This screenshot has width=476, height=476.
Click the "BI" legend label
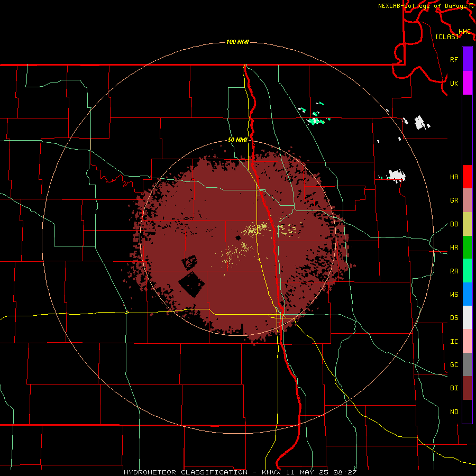pyautogui.click(x=454, y=388)
